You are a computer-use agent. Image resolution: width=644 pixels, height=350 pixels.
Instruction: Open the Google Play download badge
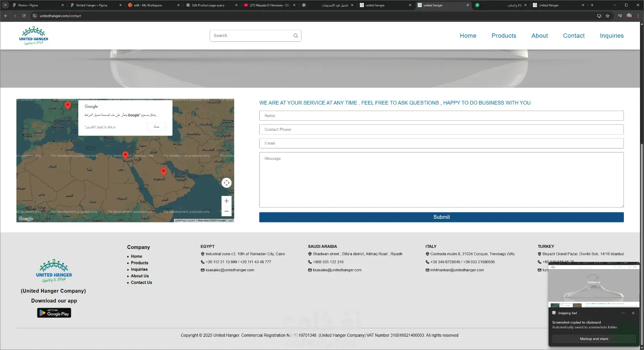[54, 313]
